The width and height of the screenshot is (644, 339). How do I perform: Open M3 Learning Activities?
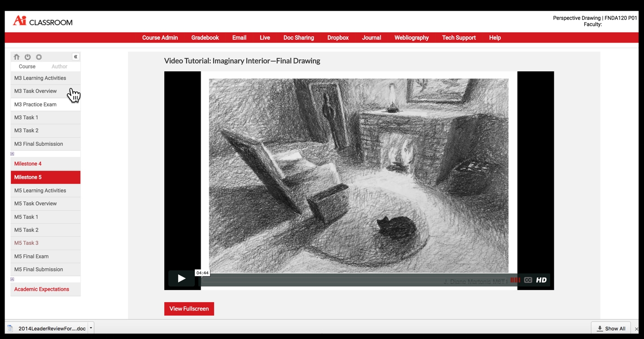click(x=45, y=78)
